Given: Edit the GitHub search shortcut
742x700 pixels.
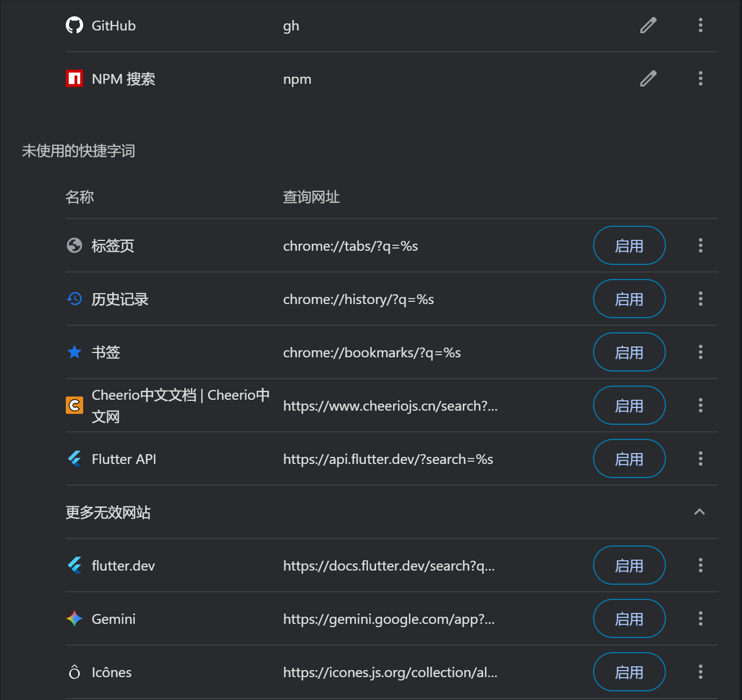Looking at the screenshot, I should (648, 25).
